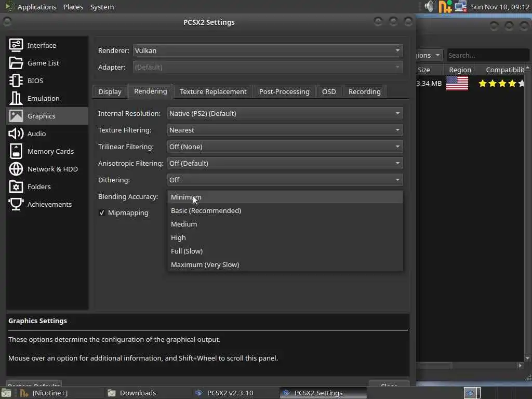Select the Rendering tab
The width and height of the screenshot is (532, 399).
tap(150, 91)
